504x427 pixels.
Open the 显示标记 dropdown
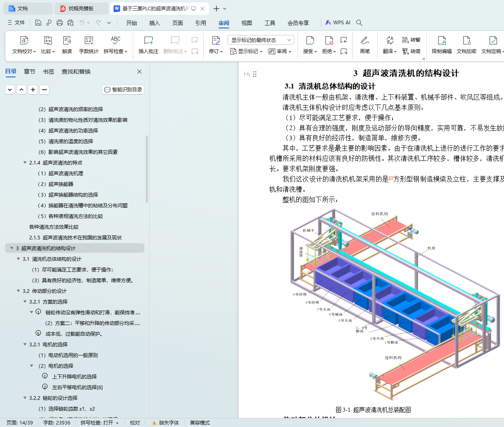[246, 51]
